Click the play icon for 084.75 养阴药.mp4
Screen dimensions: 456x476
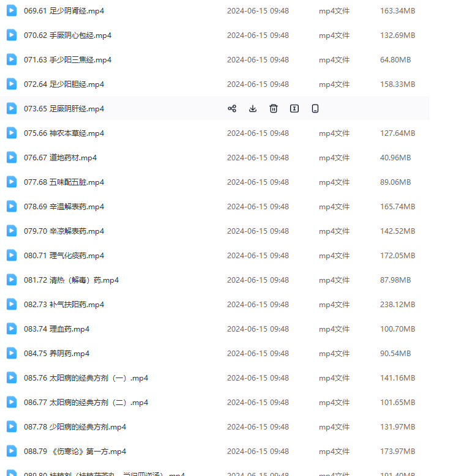pyautogui.click(x=12, y=354)
